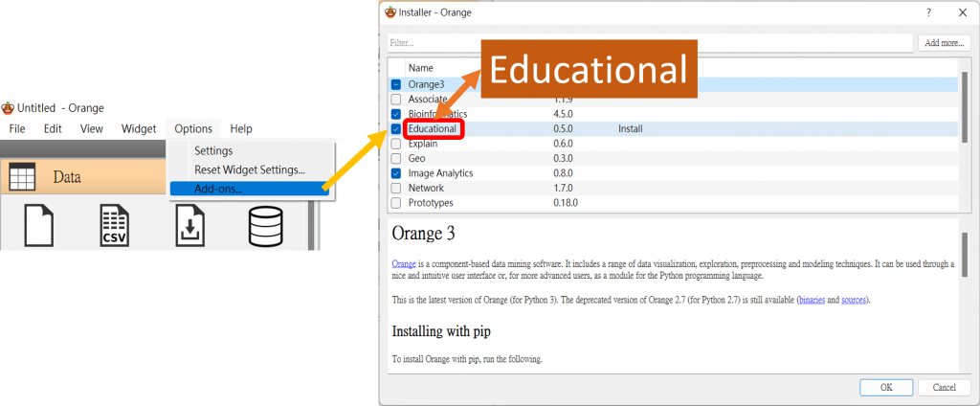Screen dimensions: 980x406
Task: Click the Filter search field
Action: [650, 43]
